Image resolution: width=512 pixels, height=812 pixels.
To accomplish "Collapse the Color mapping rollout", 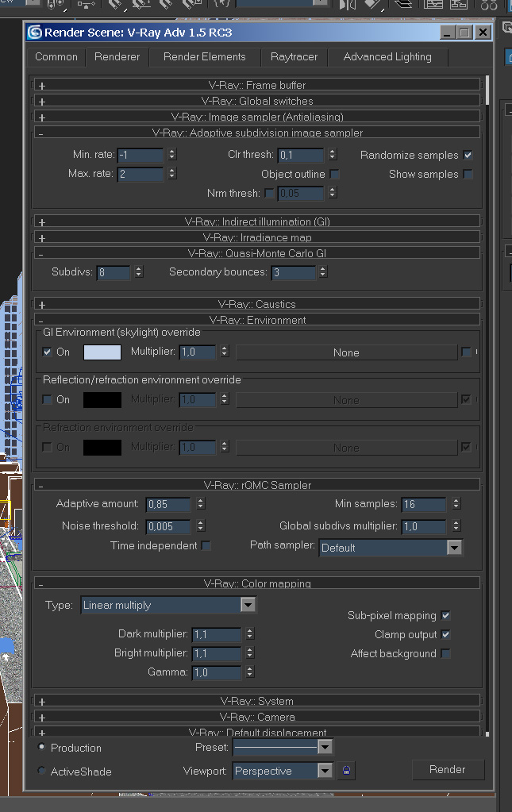I will point(257,583).
